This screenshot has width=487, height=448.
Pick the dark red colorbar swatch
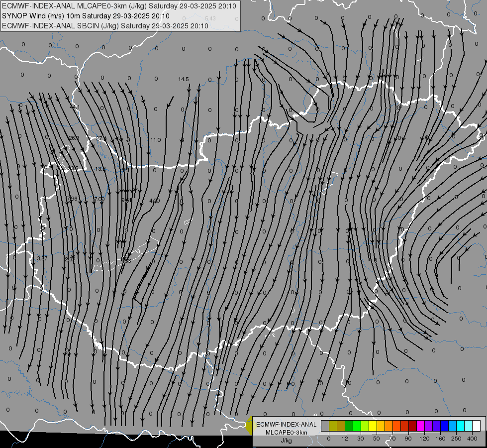[412, 426]
